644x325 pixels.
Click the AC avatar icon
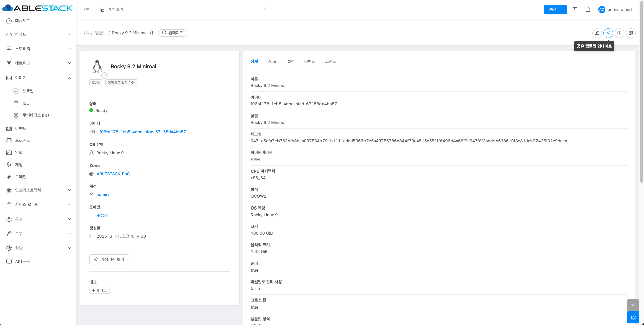[602, 10]
